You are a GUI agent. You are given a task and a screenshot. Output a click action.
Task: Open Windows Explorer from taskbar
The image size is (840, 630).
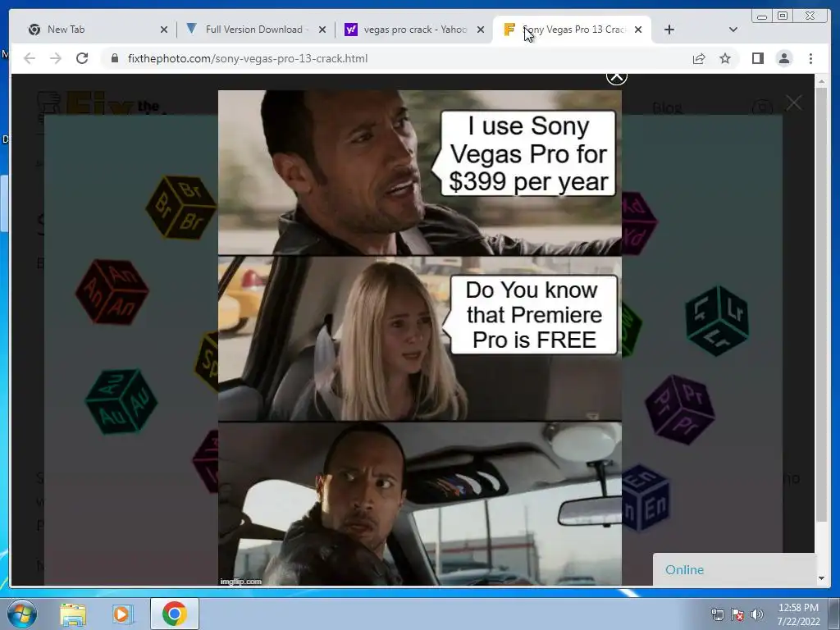(x=73, y=614)
